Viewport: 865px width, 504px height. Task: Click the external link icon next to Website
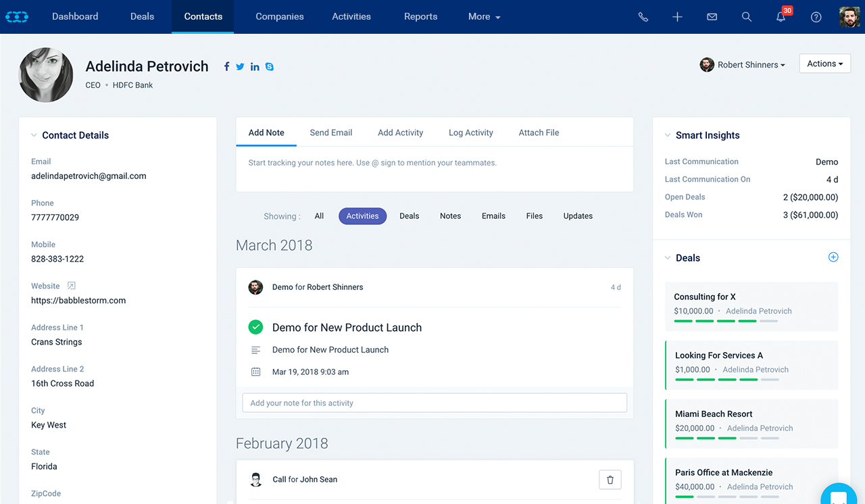click(72, 286)
